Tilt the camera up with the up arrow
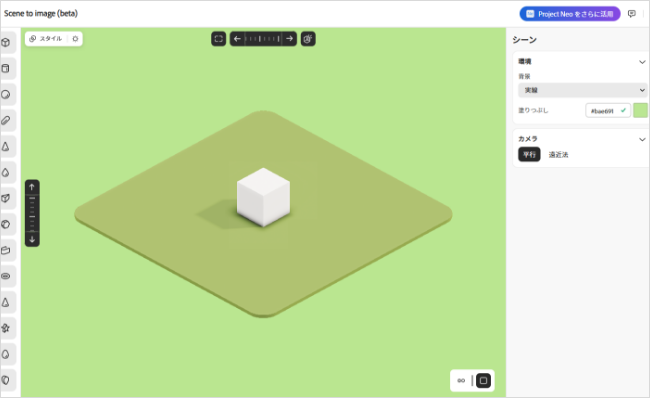The width and height of the screenshot is (650, 398). [32, 187]
